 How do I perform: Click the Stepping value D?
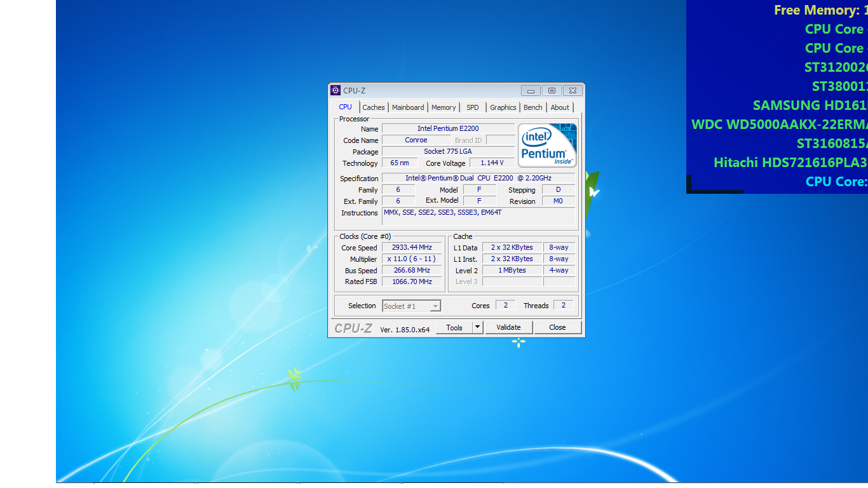click(559, 189)
